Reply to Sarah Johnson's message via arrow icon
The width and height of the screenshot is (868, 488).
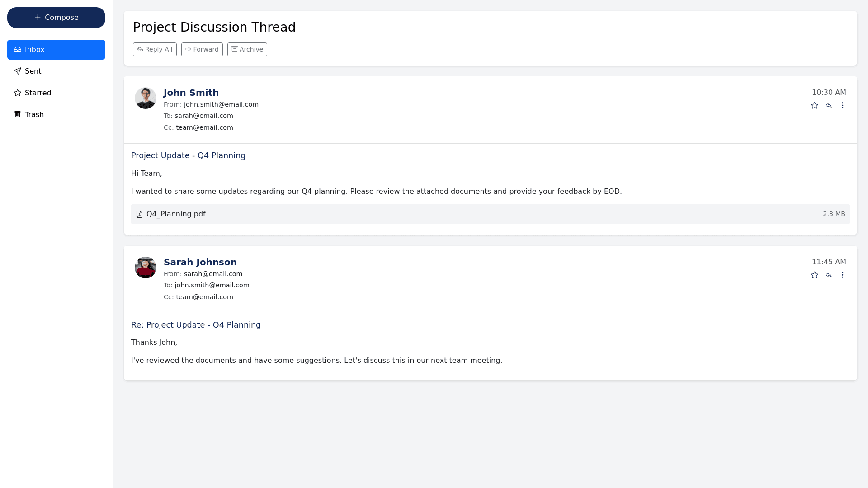[x=828, y=275]
